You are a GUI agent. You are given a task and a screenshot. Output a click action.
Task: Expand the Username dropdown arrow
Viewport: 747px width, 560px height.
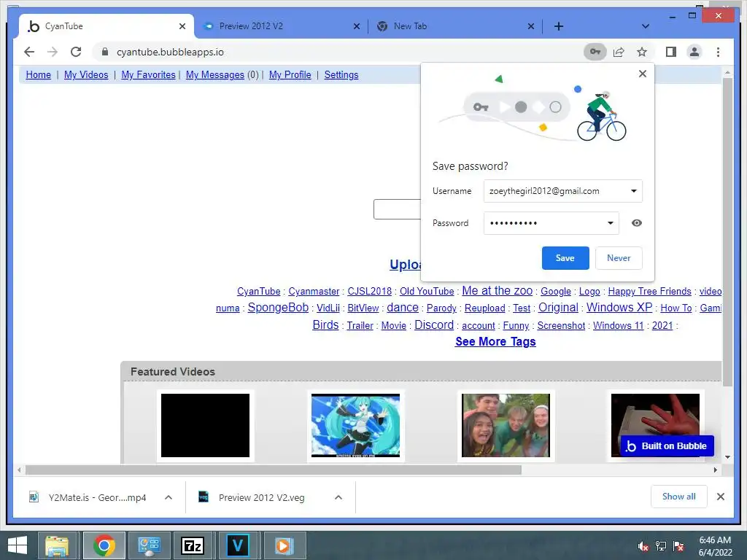coord(634,191)
